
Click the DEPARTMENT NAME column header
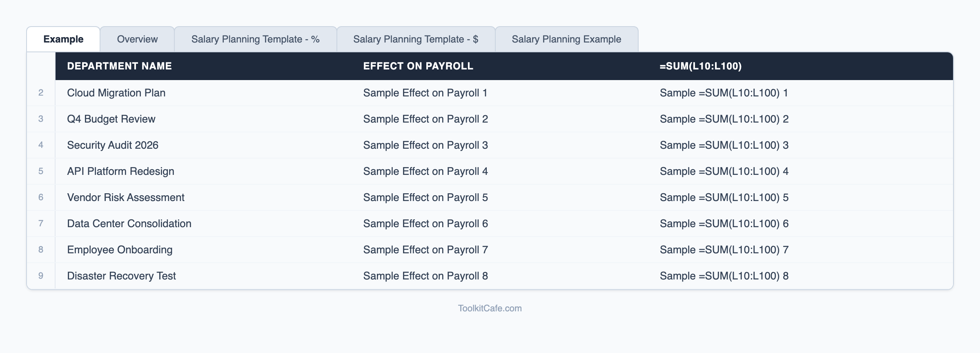click(x=120, y=66)
